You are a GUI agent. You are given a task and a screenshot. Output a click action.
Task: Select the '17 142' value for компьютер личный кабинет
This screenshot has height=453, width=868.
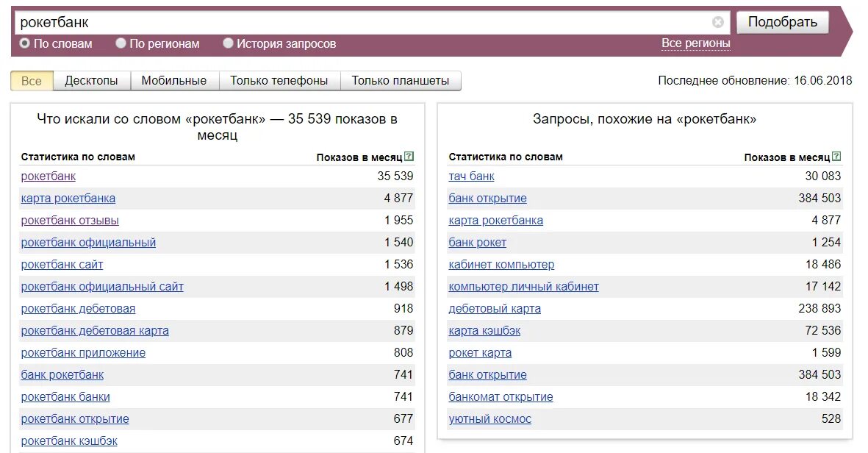point(822,287)
